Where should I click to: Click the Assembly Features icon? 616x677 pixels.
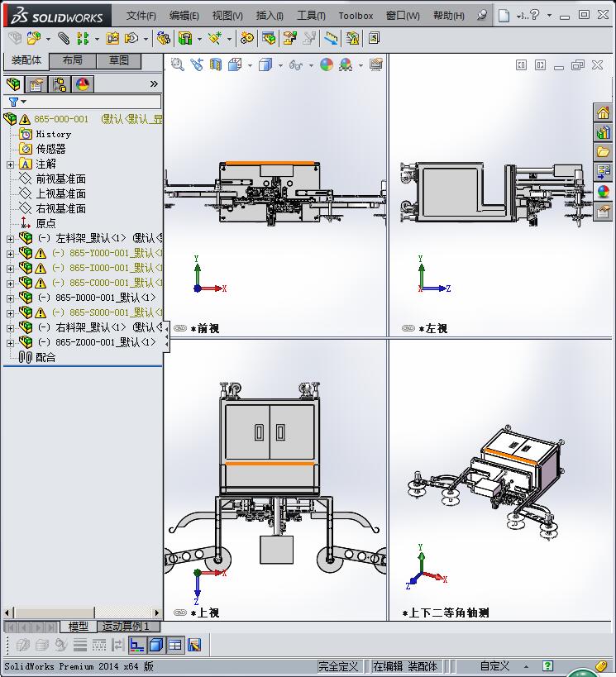point(185,38)
